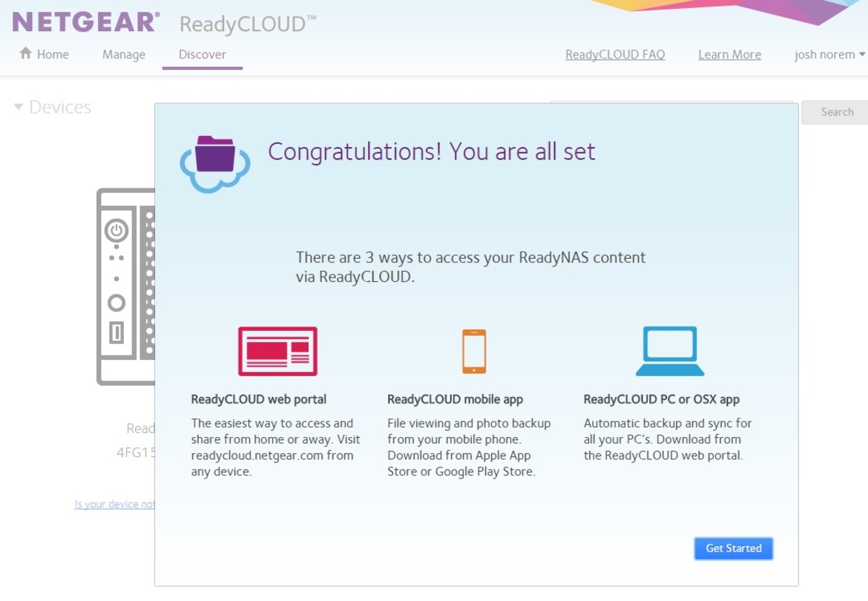Click the 'ReadyCLOUD web portal' heading
This screenshot has width=868, height=601.
pyautogui.click(x=258, y=399)
